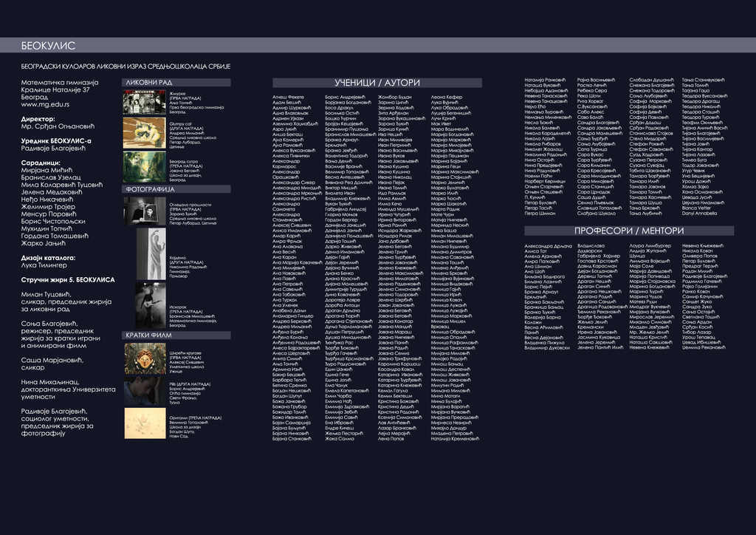
Task: Open the Огледало прошлости photograph thumbnail
Action: [144, 211]
